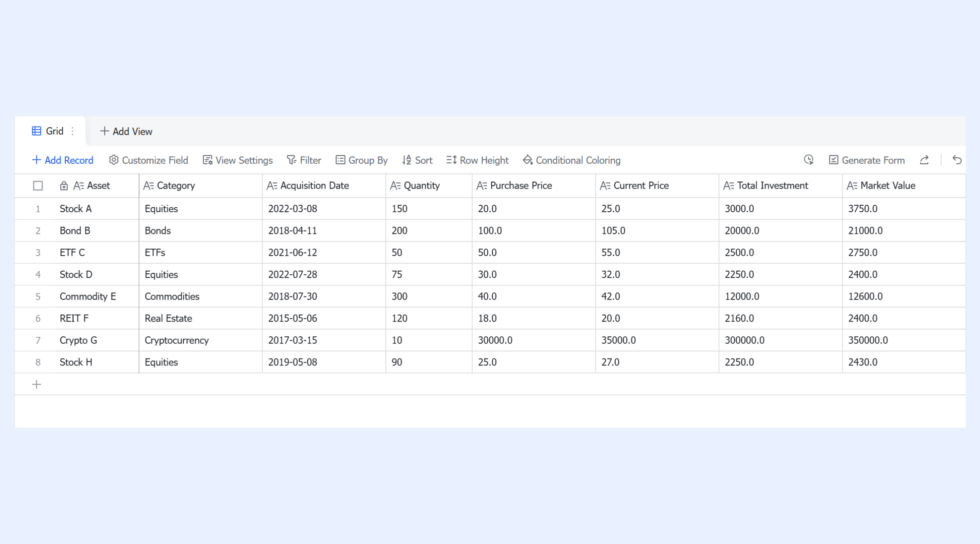Select the Crypto G cell
This screenshot has height=544, width=980.
point(97,340)
